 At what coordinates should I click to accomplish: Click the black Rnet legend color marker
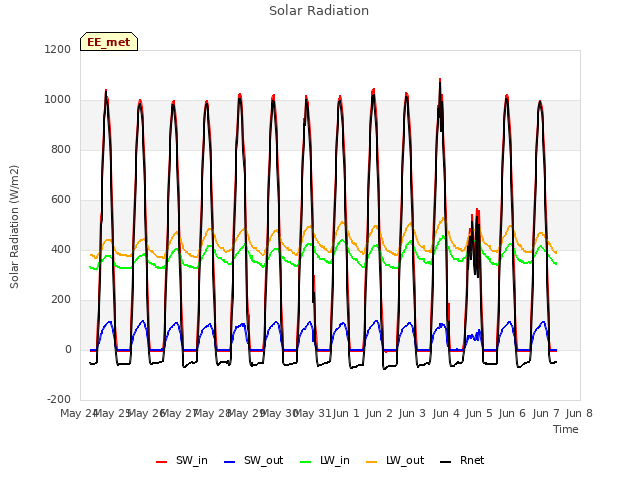[446, 462]
